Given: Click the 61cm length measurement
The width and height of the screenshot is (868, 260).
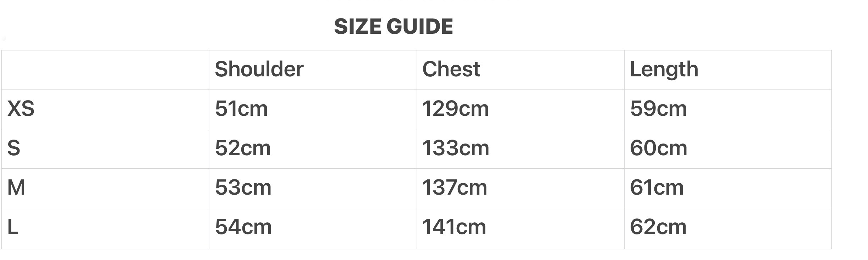Looking at the screenshot, I should tap(657, 187).
